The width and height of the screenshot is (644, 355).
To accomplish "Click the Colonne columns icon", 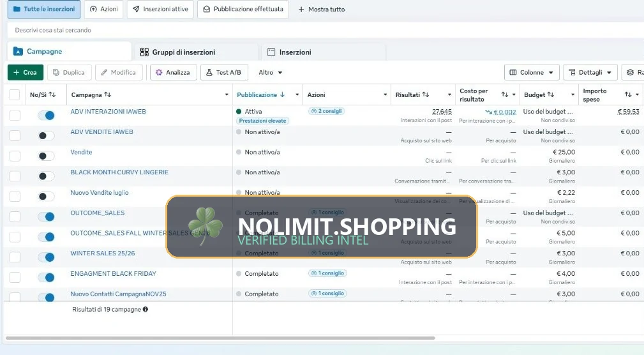I will tap(513, 72).
